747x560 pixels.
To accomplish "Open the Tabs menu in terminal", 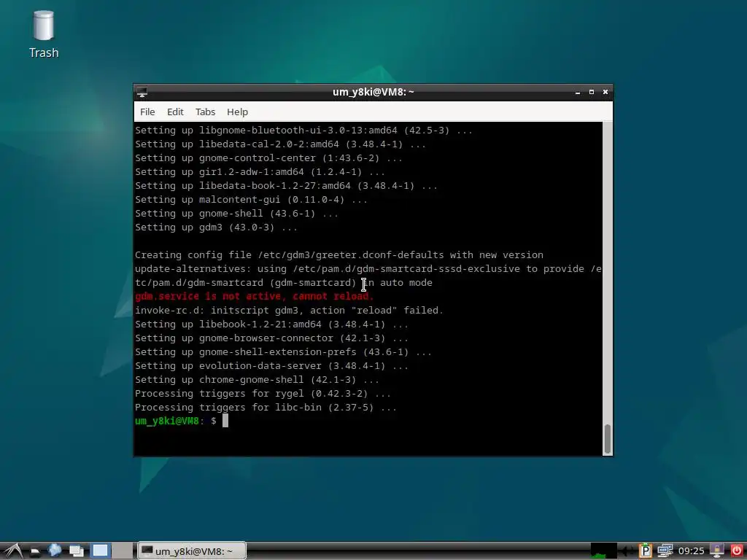I will [205, 112].
